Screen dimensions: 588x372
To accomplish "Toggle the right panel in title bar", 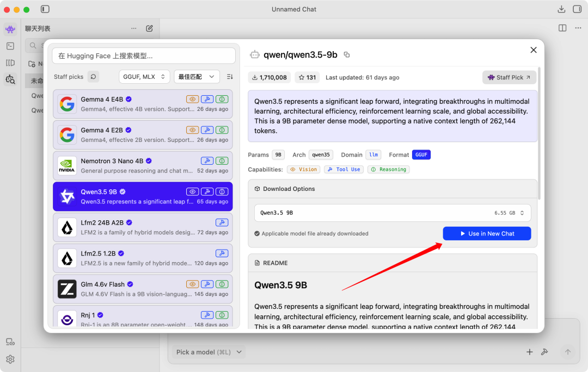I will [x=577, y=9].
